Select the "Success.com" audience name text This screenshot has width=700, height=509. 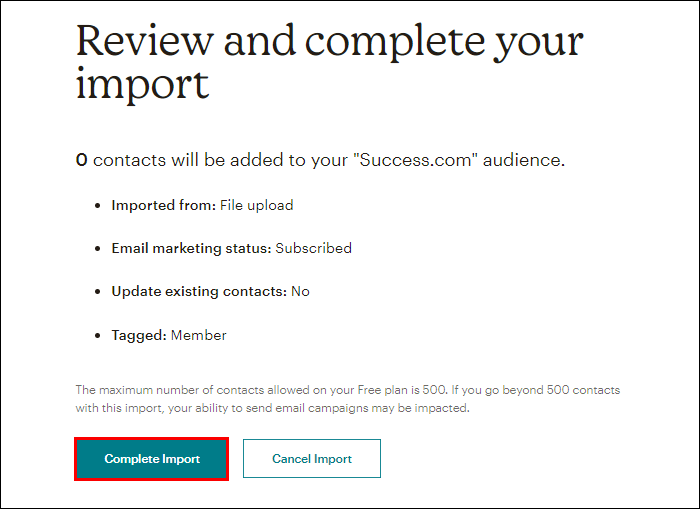point(415,160)
